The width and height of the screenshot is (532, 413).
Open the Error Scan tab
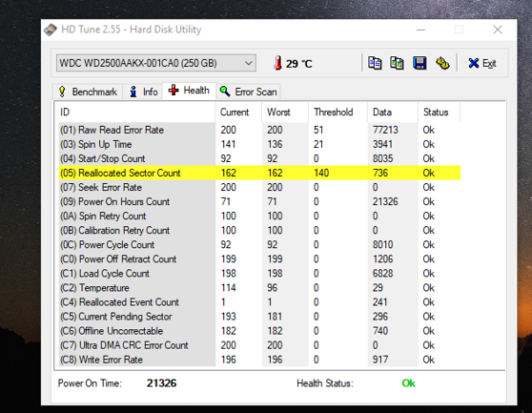coord(248,92)
